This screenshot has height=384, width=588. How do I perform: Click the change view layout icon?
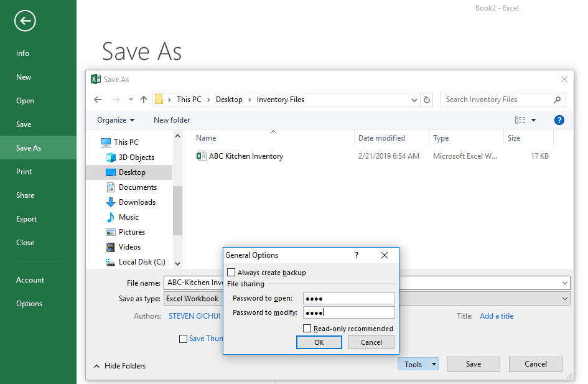click(x=520, y=120)
